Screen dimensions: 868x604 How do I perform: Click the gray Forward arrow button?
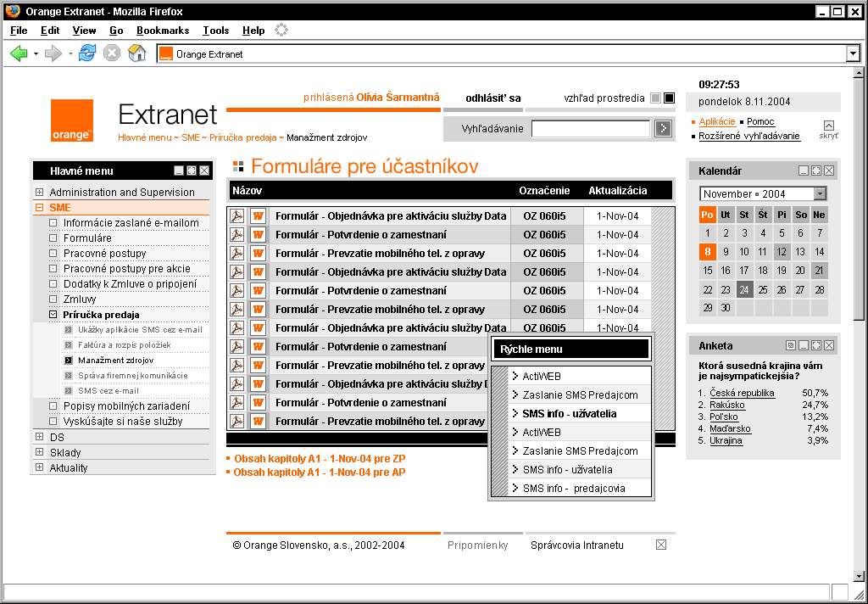pyautogui.click(x=53, y=53)
